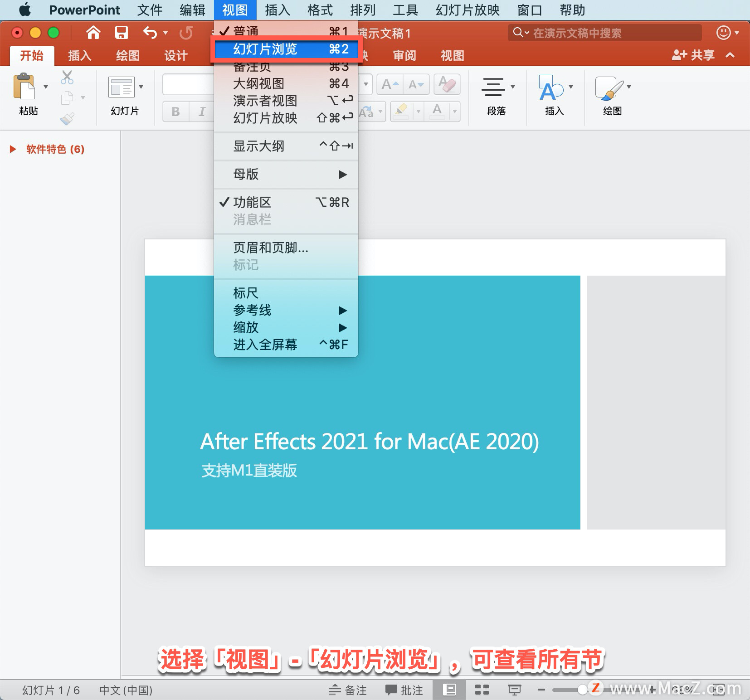
Task: Start slide show from status bar icon
Action: point(514,690)
